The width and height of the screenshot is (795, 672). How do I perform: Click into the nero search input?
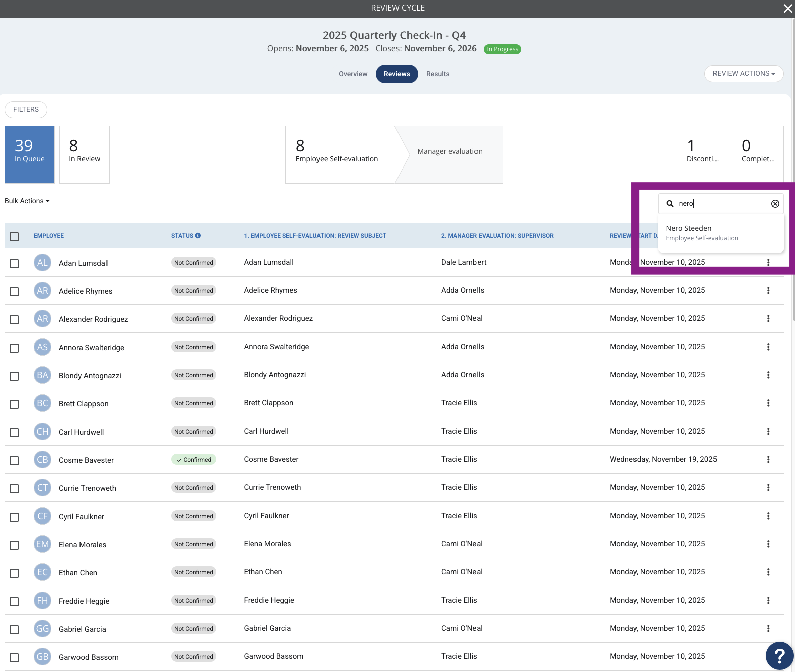click(x=723, y=204)
